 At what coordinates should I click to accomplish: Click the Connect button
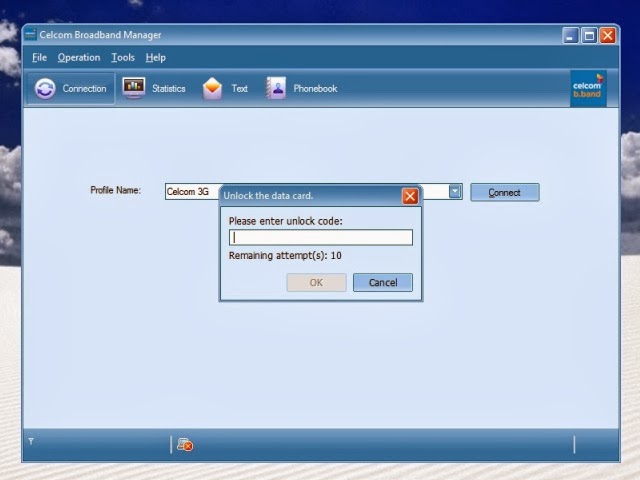point(504,192)
